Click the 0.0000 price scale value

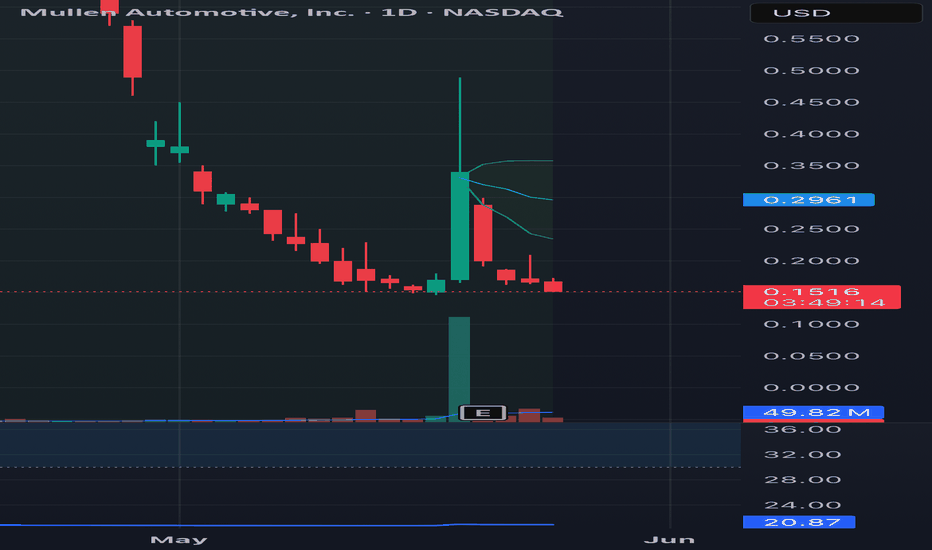point(811,388)
